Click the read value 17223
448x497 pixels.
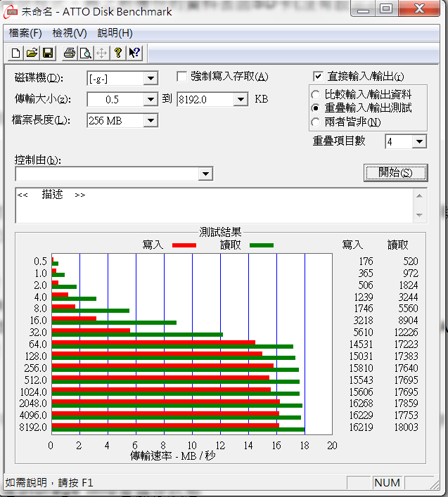click(406, 344)
